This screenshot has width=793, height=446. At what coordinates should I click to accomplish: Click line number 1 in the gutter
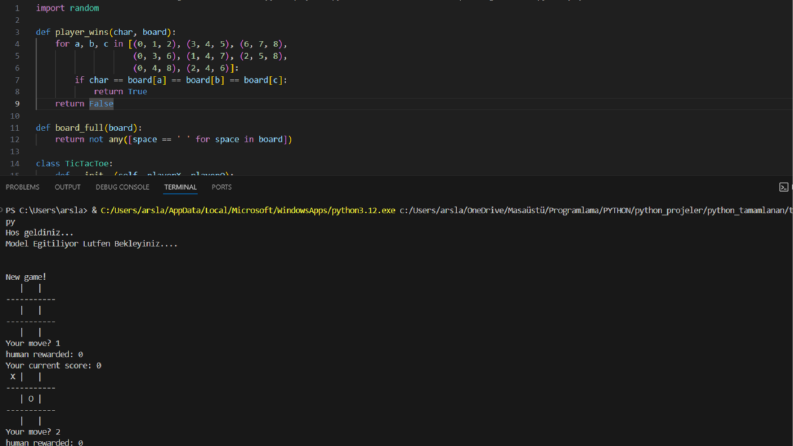click(17, 8)
